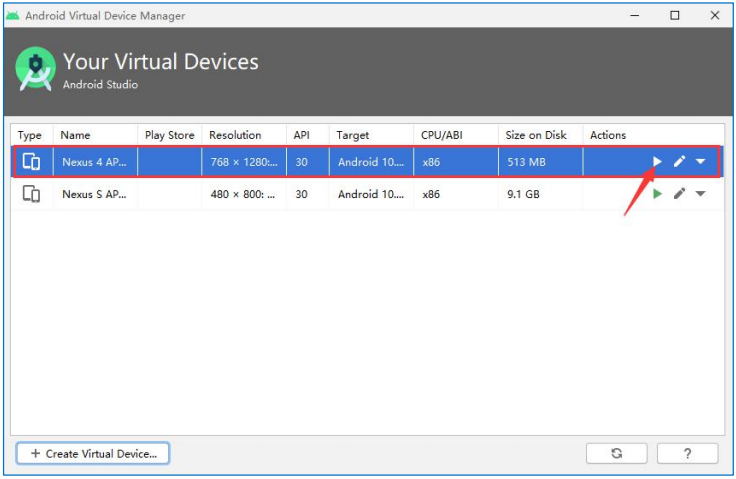The image size is (736, 479).
Task: Launch the Nexus S emulator with green play icon
Action: click(657, 193)
